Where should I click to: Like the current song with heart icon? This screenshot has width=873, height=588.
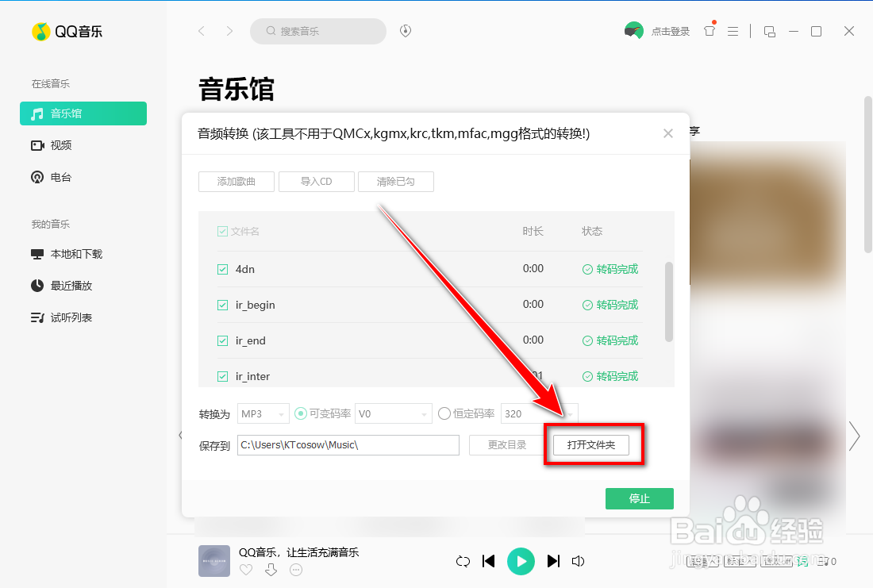point(246,570)
